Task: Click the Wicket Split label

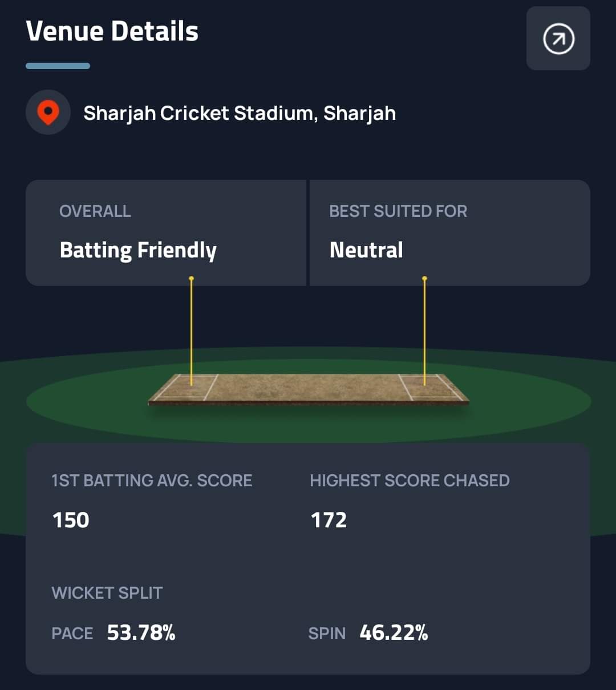Action: 107,593
